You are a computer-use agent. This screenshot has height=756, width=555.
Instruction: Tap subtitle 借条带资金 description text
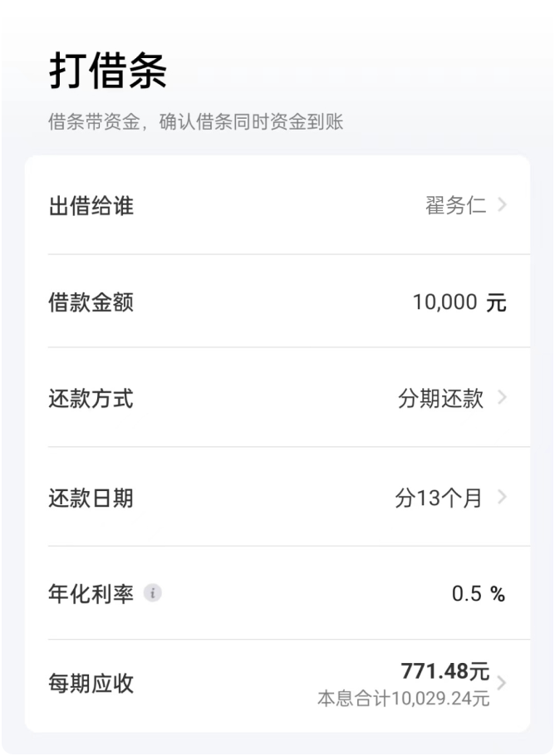(x=195, y=122)
